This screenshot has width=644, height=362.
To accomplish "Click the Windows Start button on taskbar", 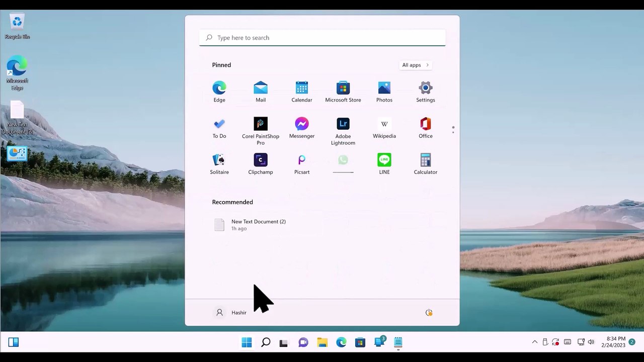I will 247,342.
